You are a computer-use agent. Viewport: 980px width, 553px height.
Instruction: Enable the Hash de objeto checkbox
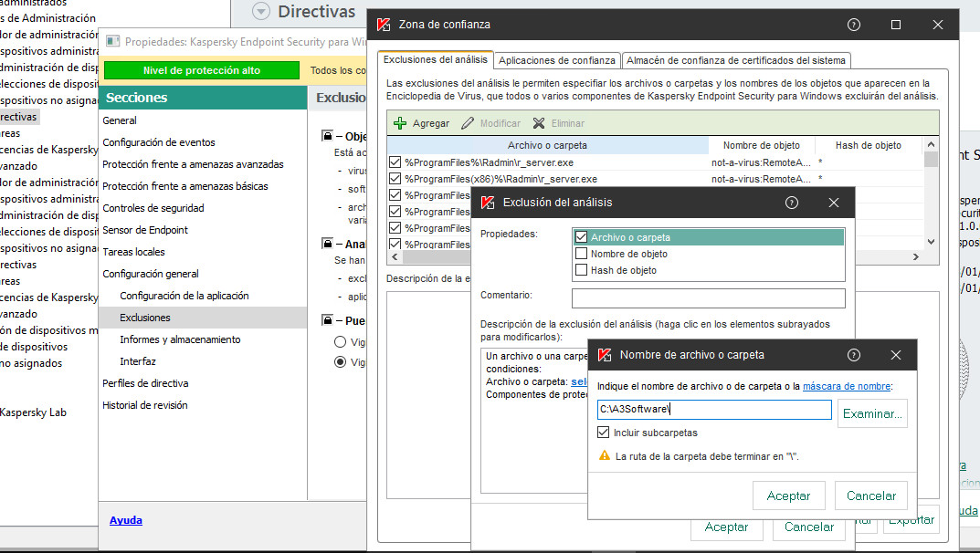click(581, 270)
